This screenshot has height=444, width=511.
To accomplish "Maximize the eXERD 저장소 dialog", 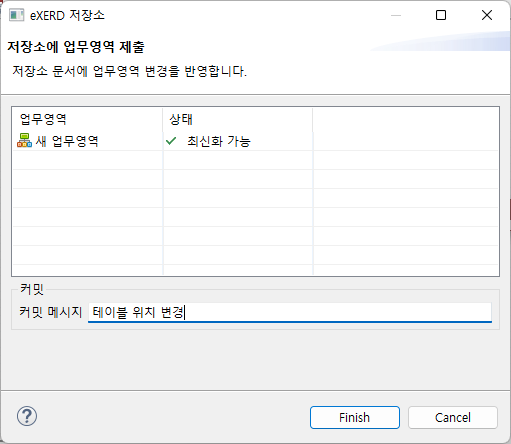I will pos(441,15).
